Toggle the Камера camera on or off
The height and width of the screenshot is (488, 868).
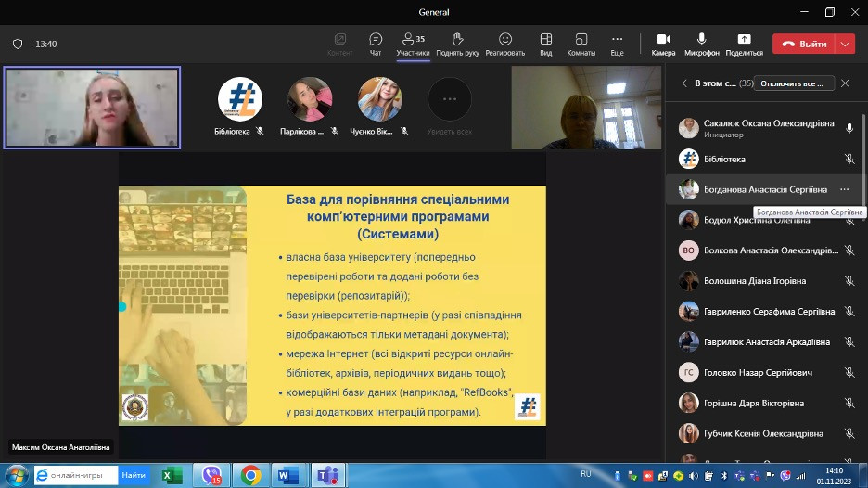point(663,43)
